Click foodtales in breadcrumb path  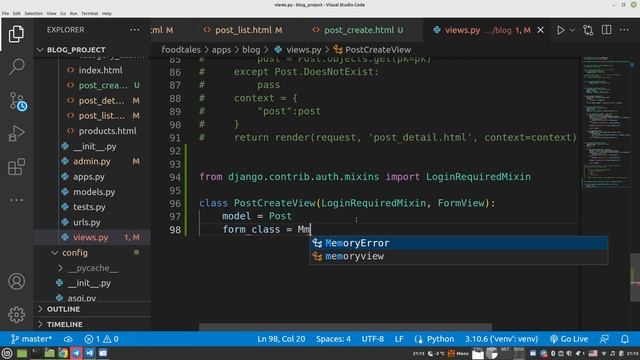[181, 50]
